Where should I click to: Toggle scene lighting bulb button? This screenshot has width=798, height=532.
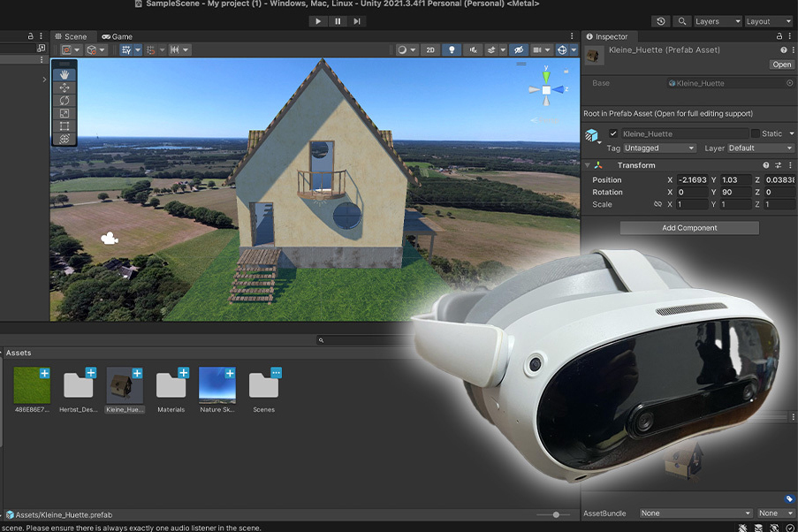452,50
